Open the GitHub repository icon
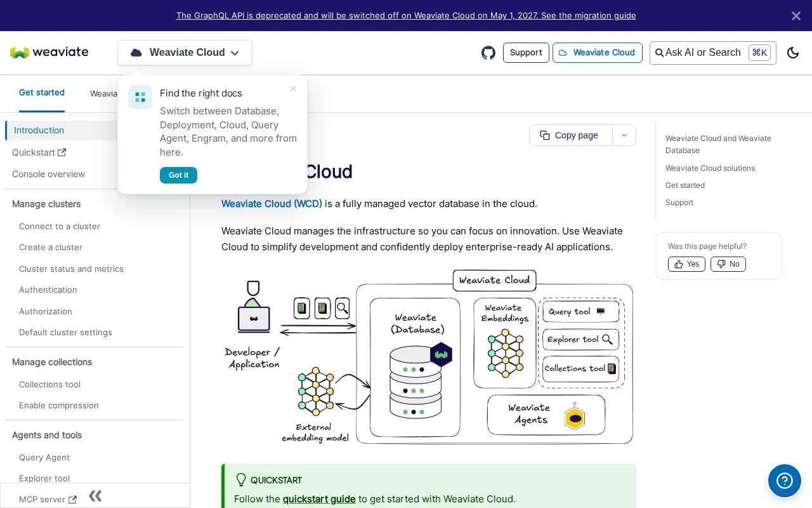This screenshot has height=508, width=812. [488, 53]
